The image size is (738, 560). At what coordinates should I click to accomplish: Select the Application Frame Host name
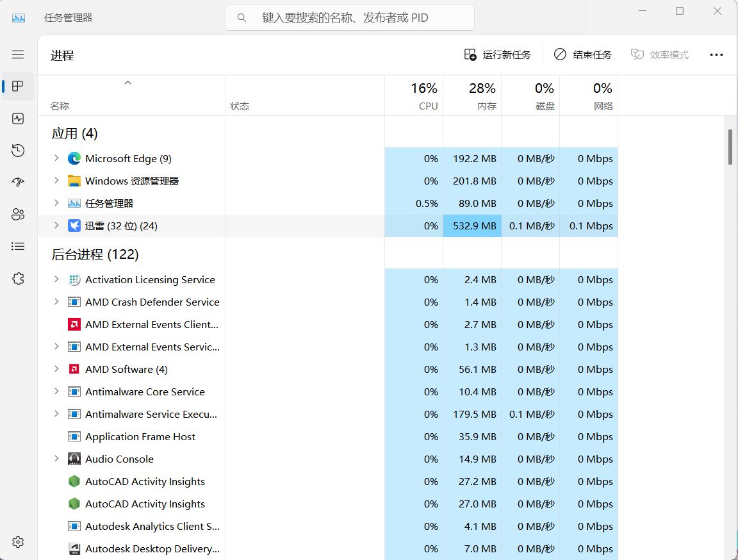tap(140, 437)
